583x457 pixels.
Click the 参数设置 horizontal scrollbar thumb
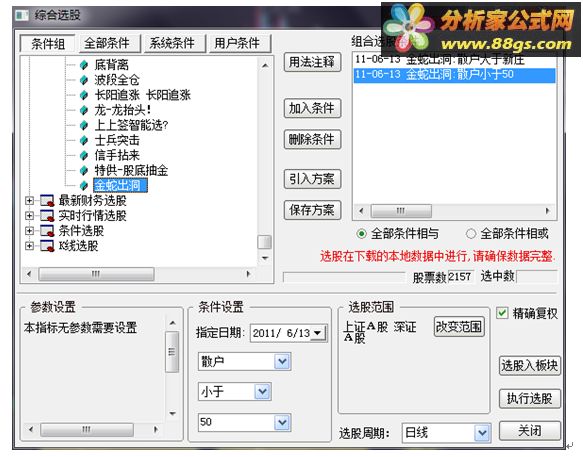coord(87,429)
